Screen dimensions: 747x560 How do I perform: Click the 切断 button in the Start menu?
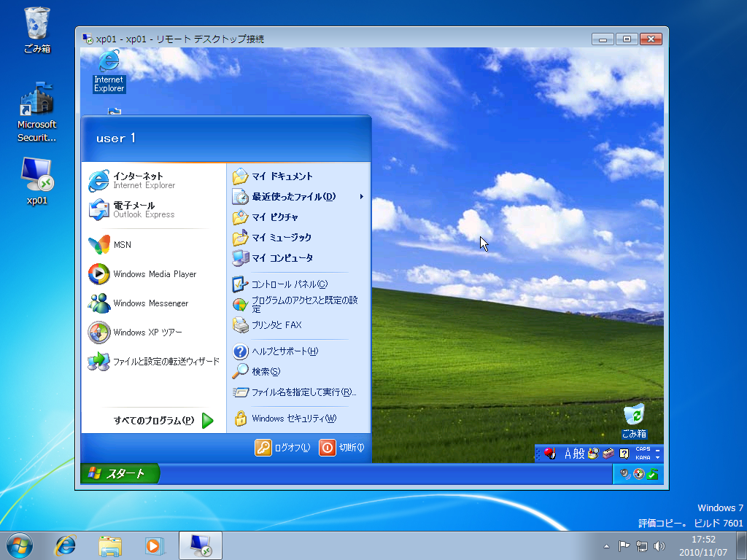coord(341,448)
